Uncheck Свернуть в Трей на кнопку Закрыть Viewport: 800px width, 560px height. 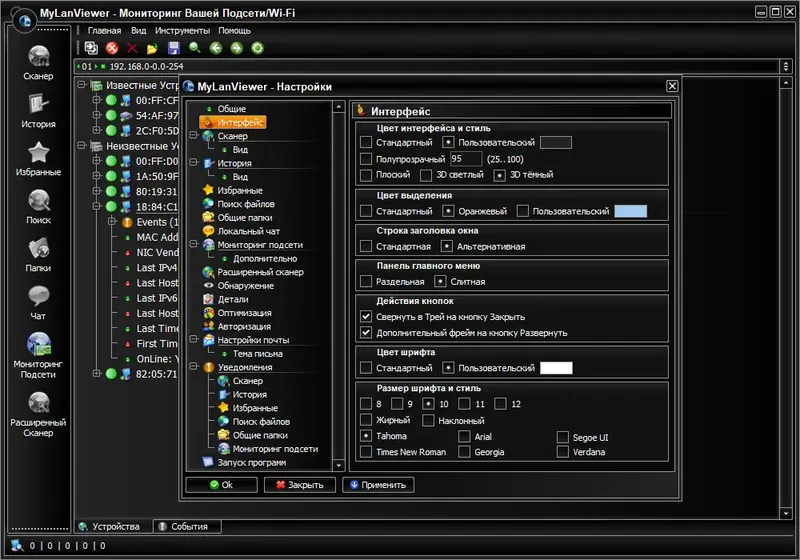(366, 316)
